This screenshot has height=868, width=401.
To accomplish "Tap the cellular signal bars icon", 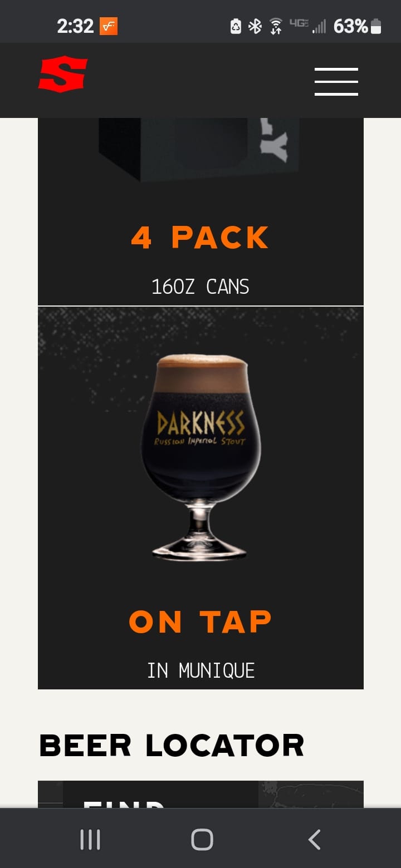I will point(319,26).
